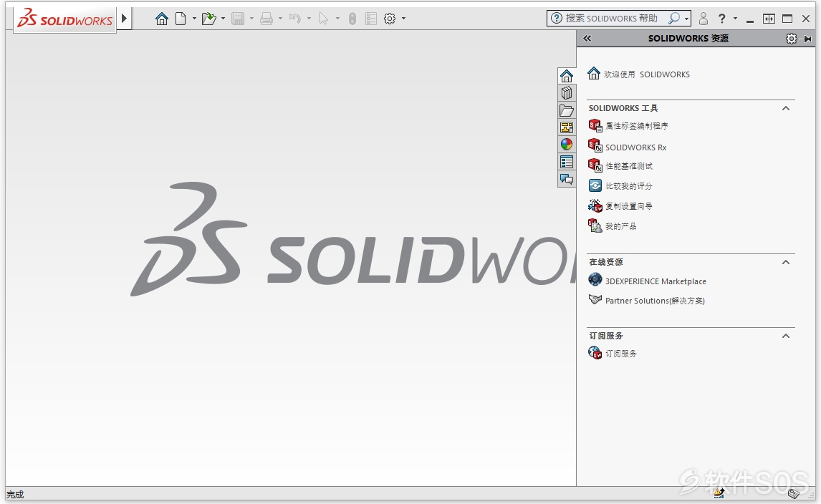
Task: Expand the SOLIDWORKS menu flyout arrow
Action: tap(124, 19)
